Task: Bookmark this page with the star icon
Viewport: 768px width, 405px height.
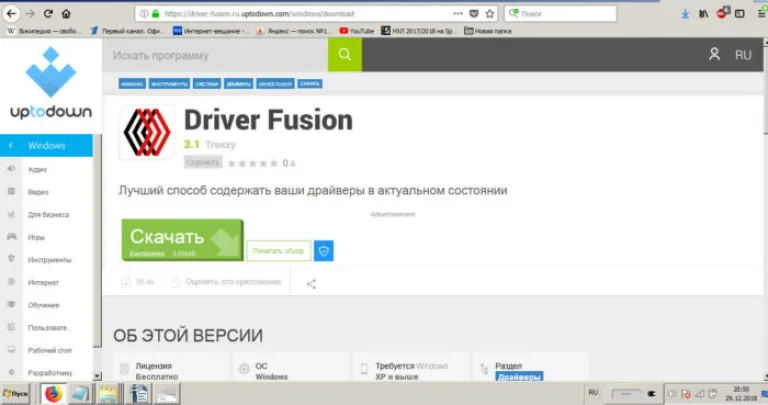Action: click(x=489, y=14)
